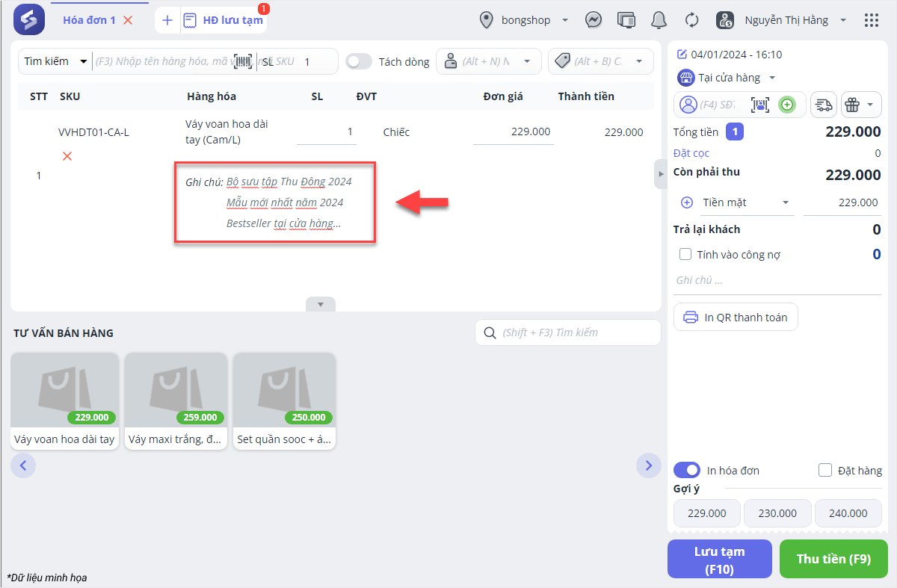Switch to the Hóa đơn 1 tab
Screen dimensions: 897x588
tap(89, 20)
